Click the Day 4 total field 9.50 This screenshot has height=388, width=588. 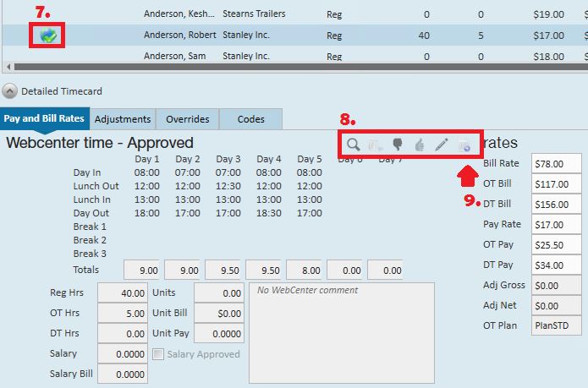point(264,270)
